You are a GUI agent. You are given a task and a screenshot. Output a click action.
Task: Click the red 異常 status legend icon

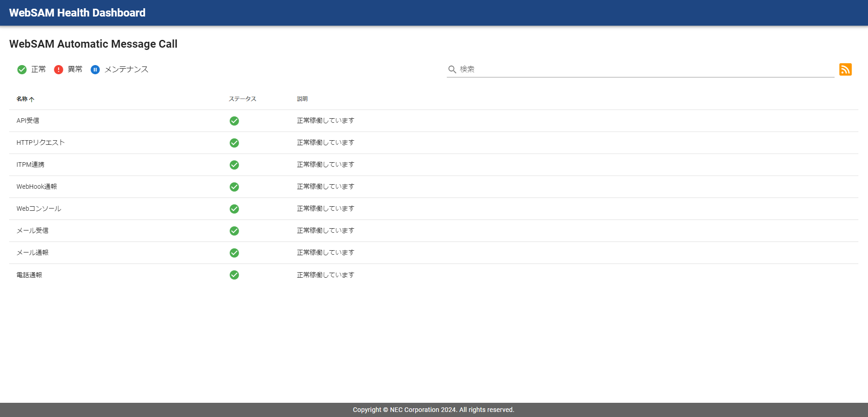point(58,69)
